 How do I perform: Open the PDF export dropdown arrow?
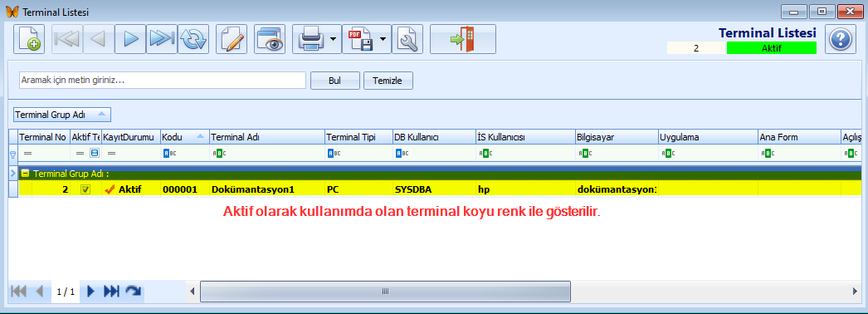tap(383, 39)
